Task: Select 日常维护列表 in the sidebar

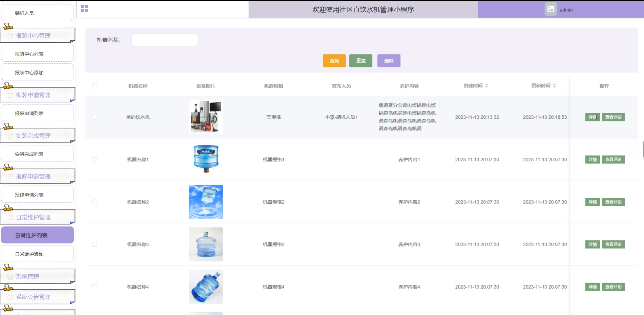Action: [38, 235]
